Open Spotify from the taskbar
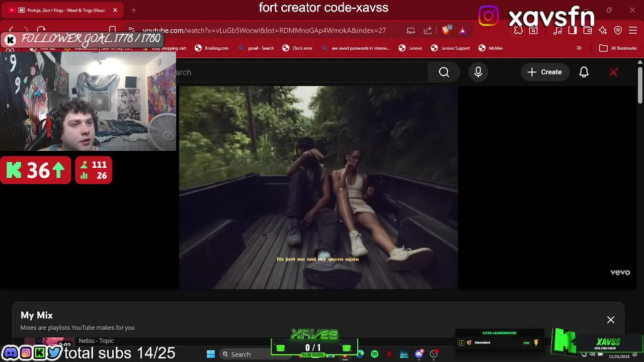 [374, 354]
